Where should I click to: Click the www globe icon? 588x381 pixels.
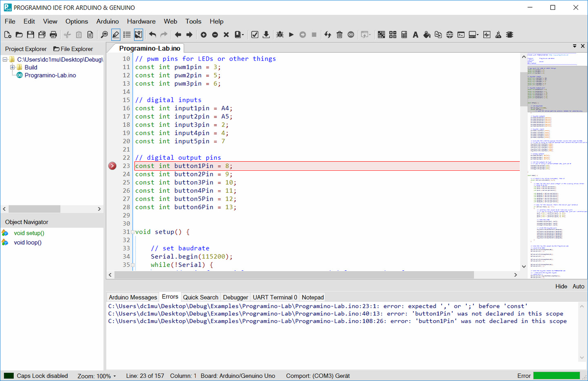point(450,35)
